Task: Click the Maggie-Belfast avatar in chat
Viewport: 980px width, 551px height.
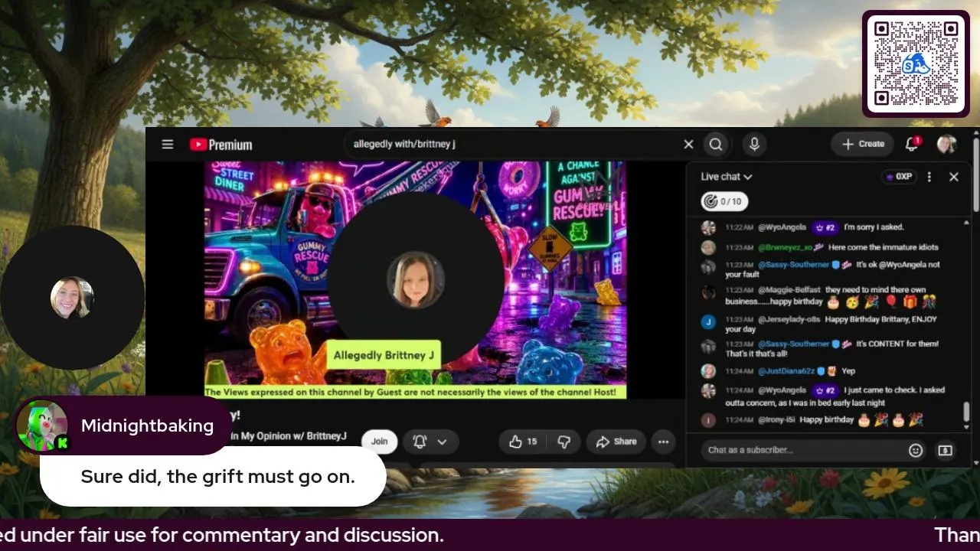Action: click(708, 293)
